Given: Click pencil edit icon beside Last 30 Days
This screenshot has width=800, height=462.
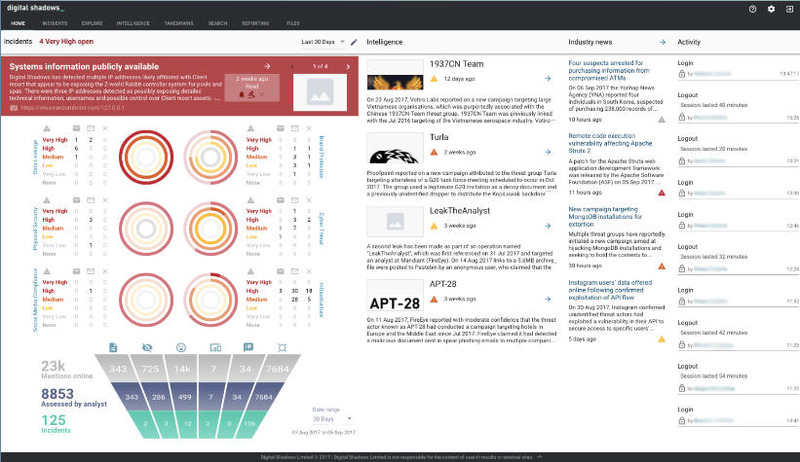Looking at the screenshot, I should tap(354, 43).
